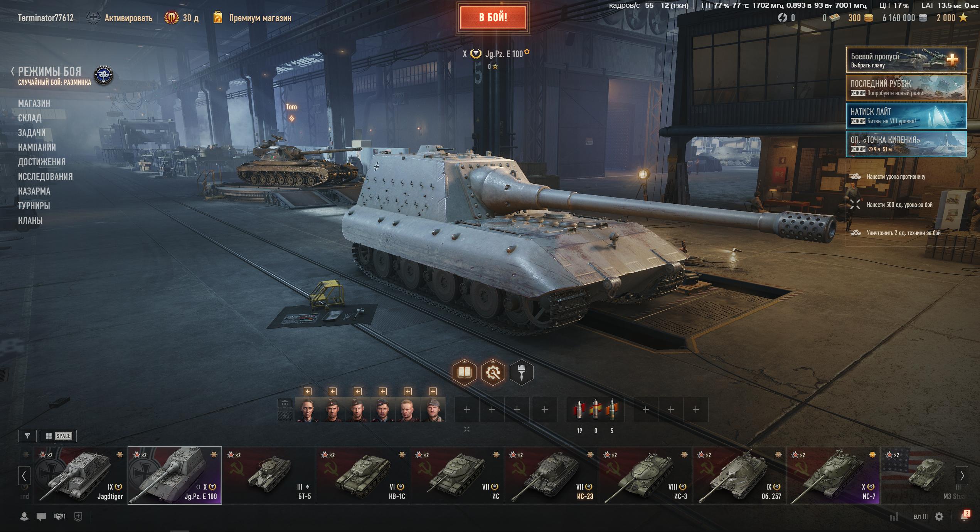980x532 pixels.
Task: Toggle the crew barracks quick icon
Action: 285,403
